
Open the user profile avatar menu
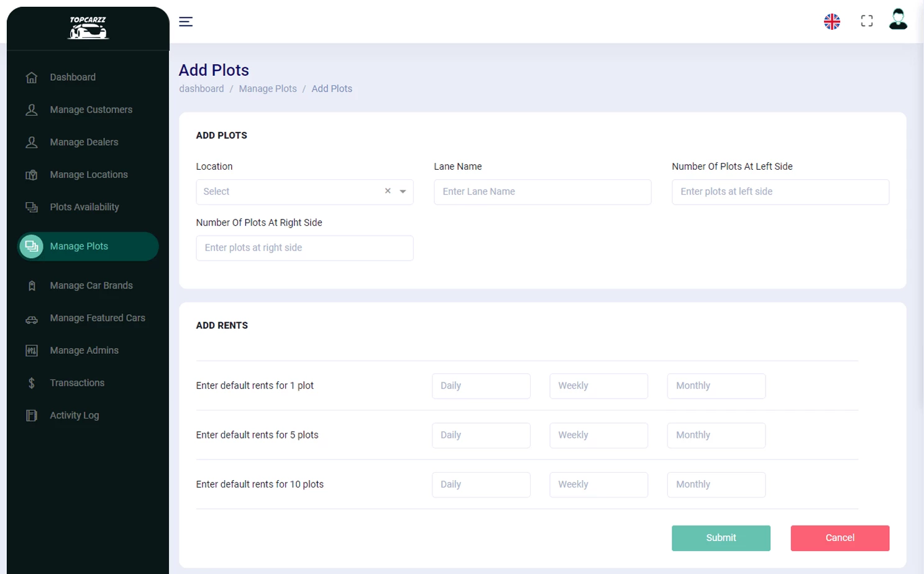[898, 21]
